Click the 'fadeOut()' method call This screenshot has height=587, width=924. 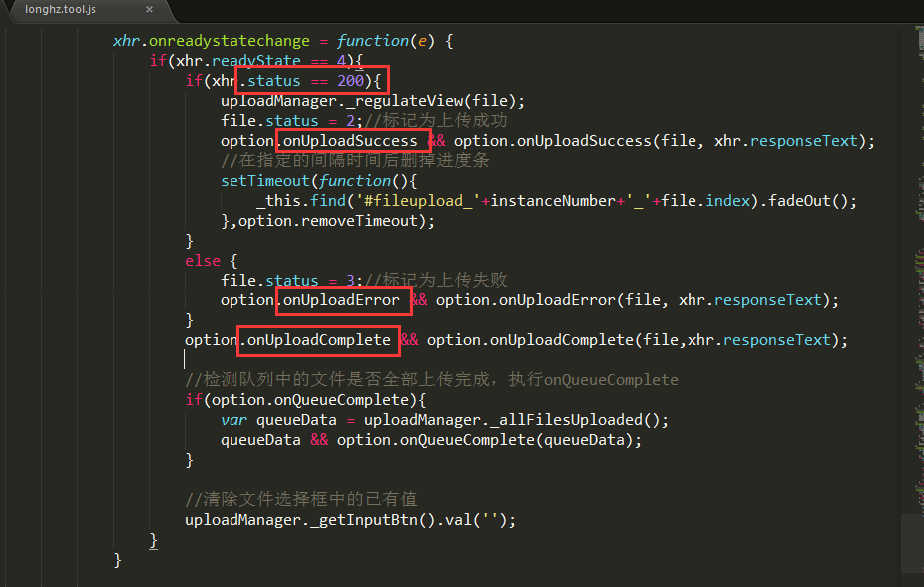click(x=808, y=201)
